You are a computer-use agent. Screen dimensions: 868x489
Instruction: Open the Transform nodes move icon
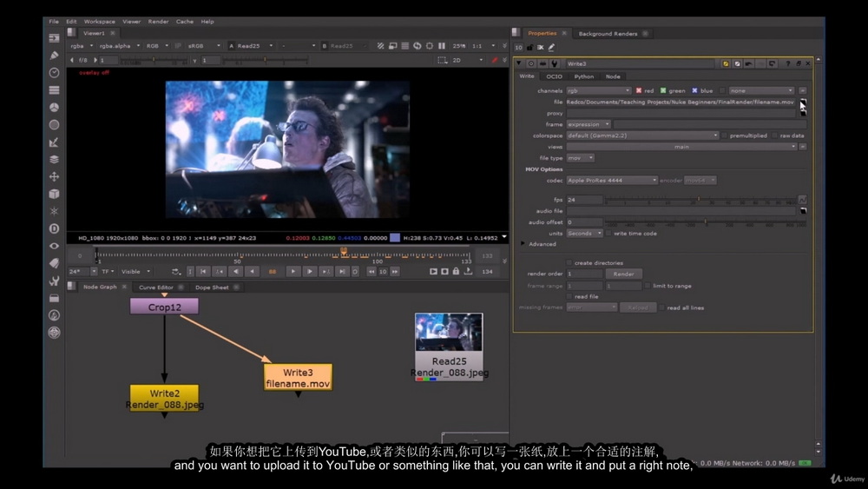[54, 176]
